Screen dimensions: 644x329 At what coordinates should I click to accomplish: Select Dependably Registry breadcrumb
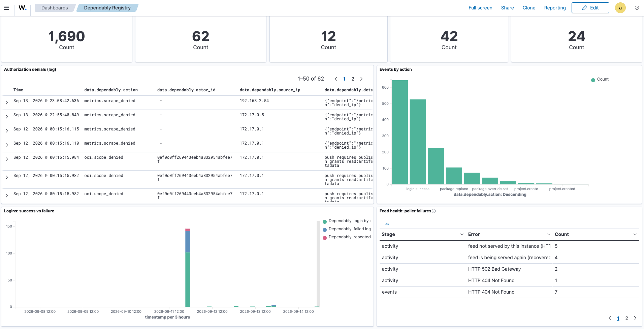(107, 8)
